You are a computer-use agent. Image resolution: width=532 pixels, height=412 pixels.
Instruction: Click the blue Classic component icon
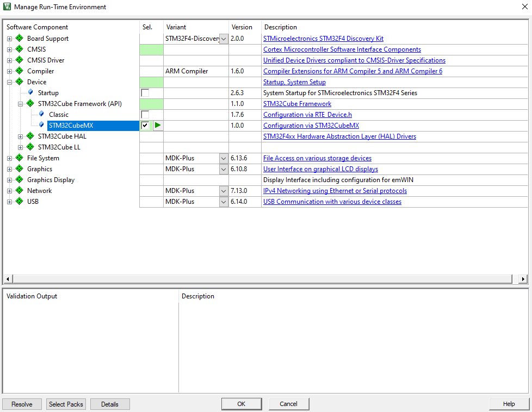coord(41,114)
